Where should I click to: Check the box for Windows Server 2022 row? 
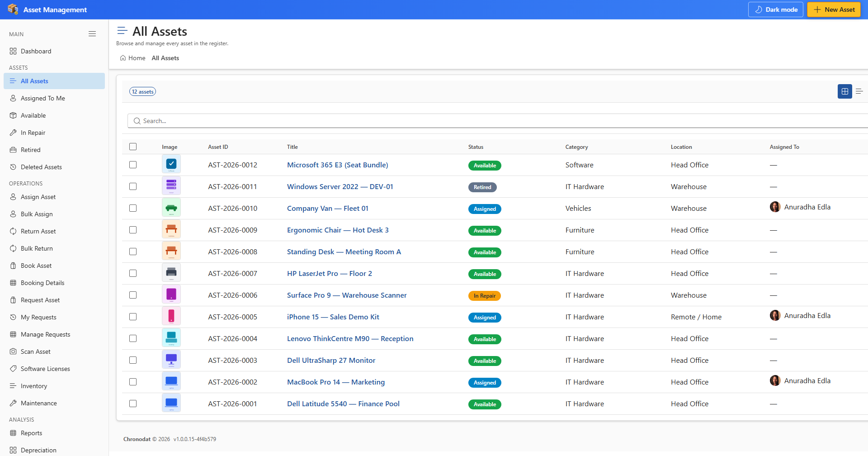coord(133,186)
